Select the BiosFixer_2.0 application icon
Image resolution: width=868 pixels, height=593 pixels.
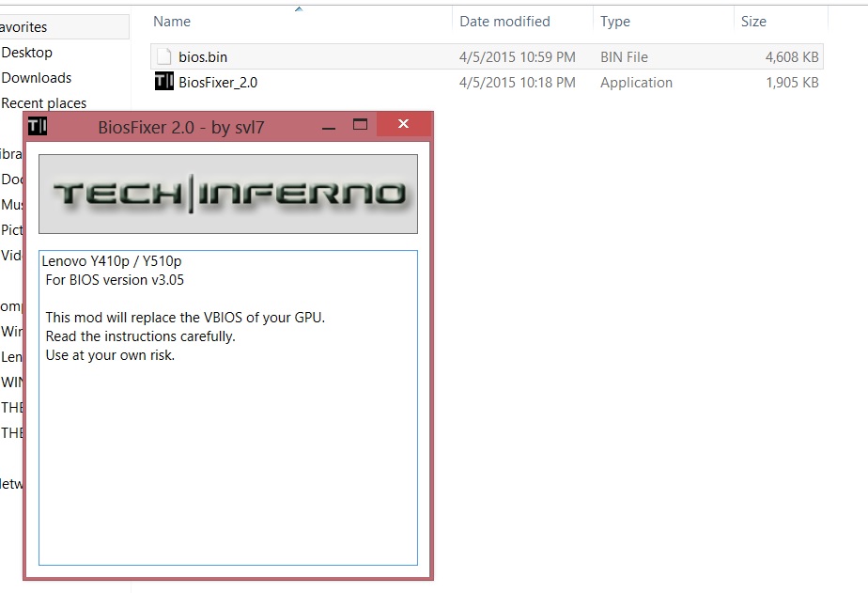point(163,82)
